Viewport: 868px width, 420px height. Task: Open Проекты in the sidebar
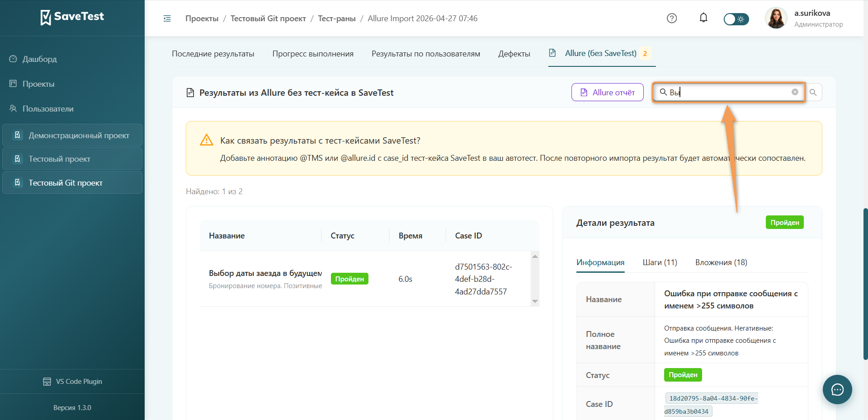[x=38, y=84]
